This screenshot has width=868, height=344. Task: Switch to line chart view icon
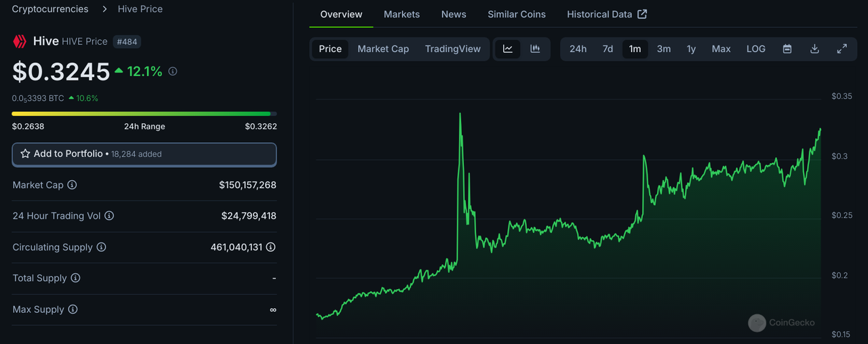tap(508, 49)
